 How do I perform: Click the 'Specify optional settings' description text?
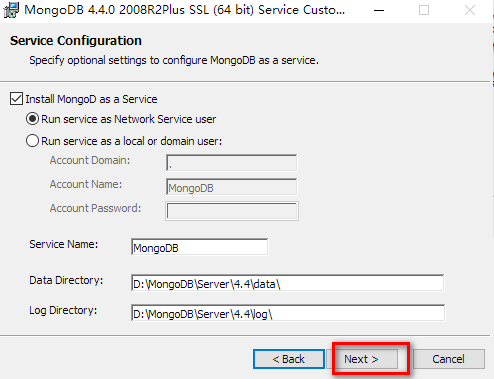pos(174,60)
